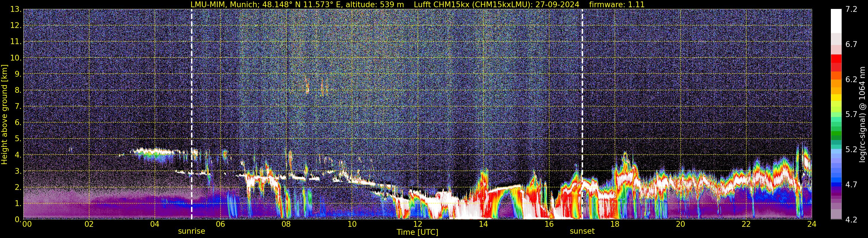
Task: Click the Time [UTC] axis label
Action: (417, 232)
